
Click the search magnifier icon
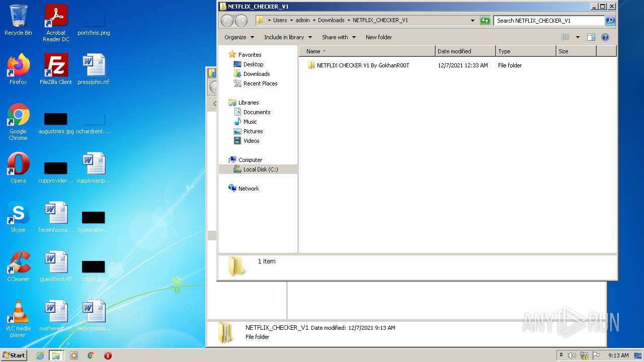tap(610, 21)
